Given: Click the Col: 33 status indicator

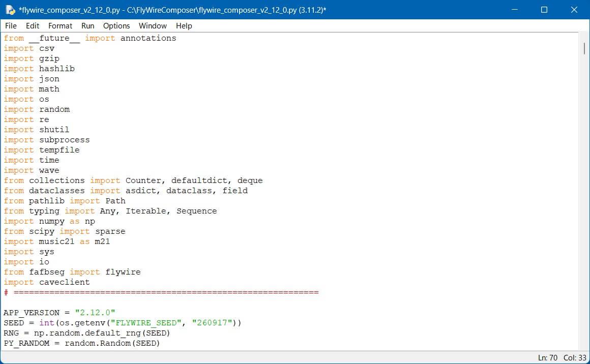Looking at the screenshot, I should click(575, 357).
